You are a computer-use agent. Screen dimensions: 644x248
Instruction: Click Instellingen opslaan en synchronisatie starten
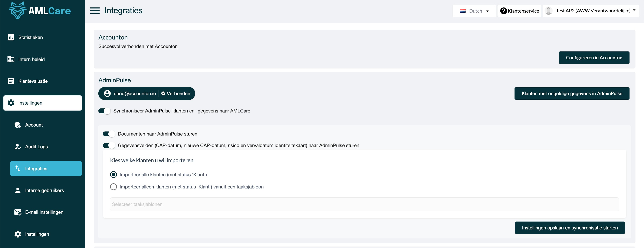click(x=569, y=228)
